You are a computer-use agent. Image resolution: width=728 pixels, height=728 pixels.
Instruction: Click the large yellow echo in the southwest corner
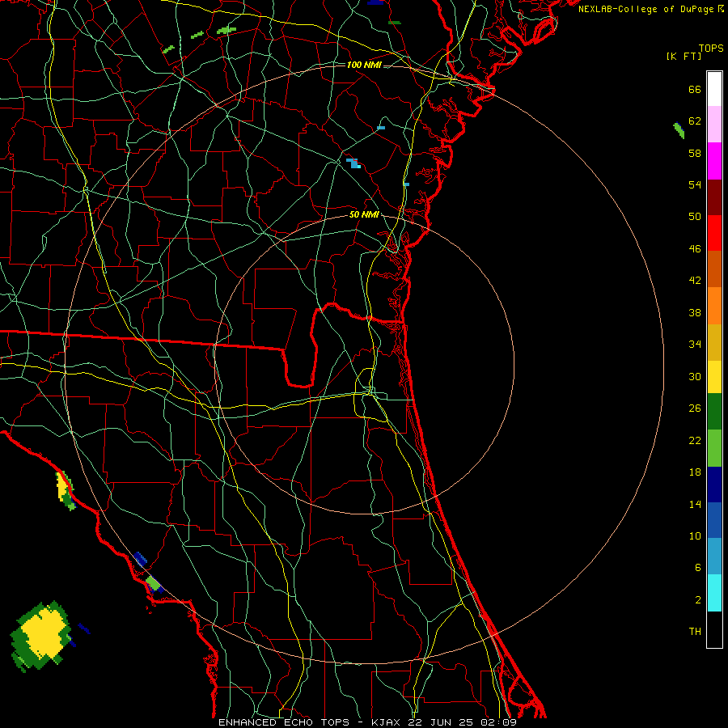(43, 633)
